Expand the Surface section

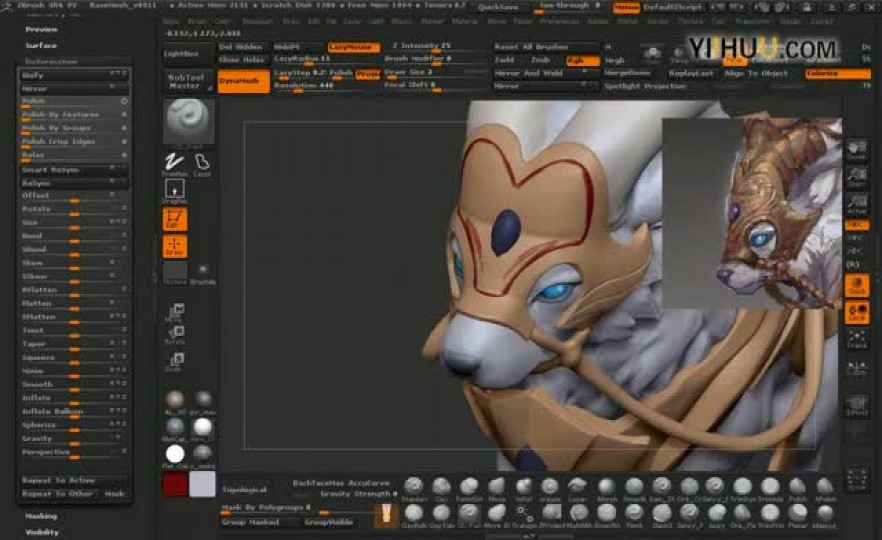tap(41, 46)
